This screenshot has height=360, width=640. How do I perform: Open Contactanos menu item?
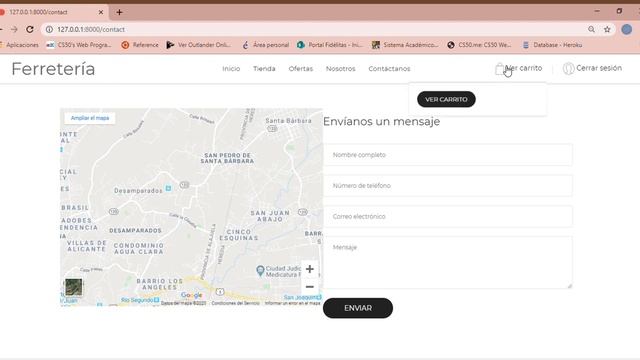(x=389, y=69)
